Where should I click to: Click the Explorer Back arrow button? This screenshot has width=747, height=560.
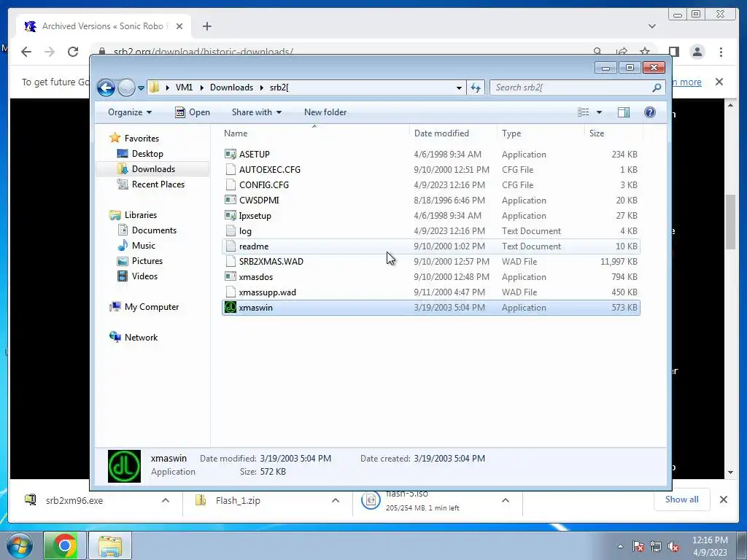(x=107, y=87)
